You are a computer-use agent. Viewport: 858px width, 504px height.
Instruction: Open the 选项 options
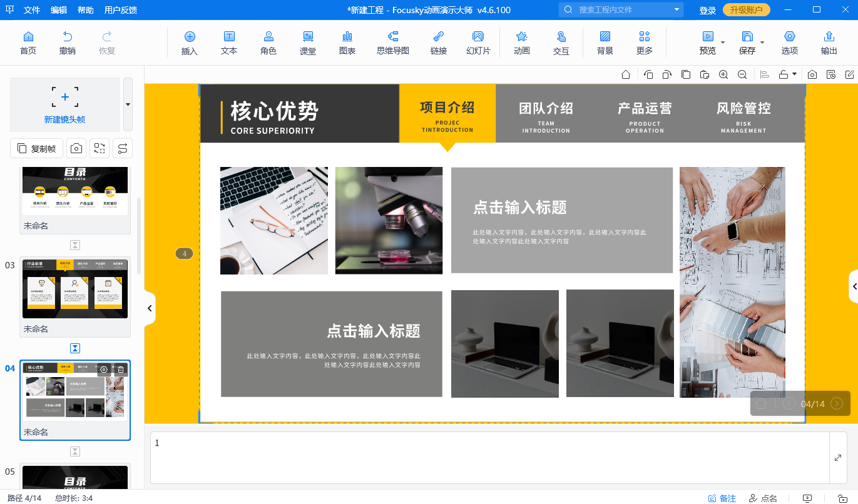tap(790, 43)
